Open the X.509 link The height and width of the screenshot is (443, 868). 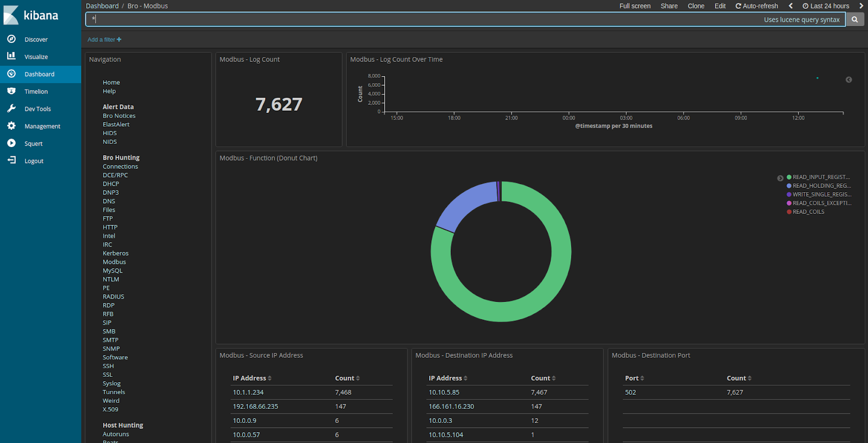click(110, 410)
